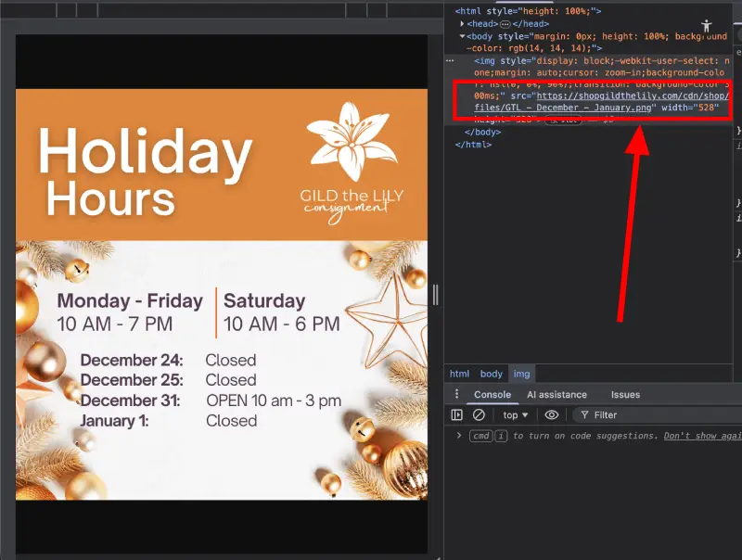Open the 'top' JavaScript context dropdown

tap(515, 415)
